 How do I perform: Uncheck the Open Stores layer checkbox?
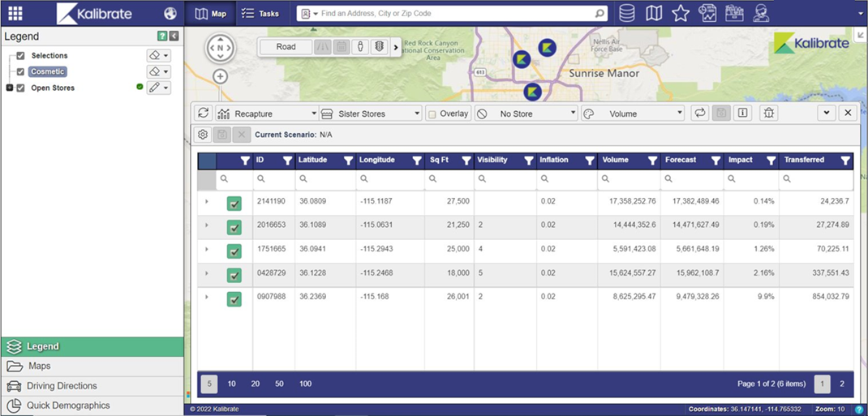coord(20,88)
